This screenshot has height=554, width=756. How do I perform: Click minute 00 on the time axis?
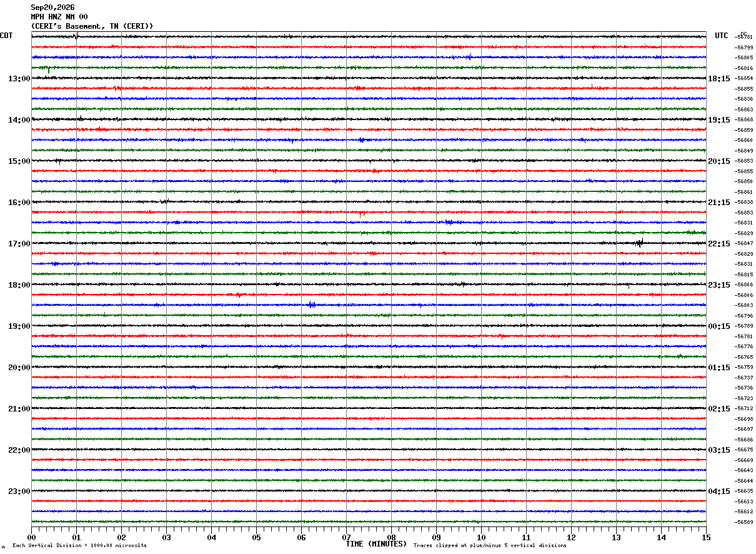pos(31,537)
